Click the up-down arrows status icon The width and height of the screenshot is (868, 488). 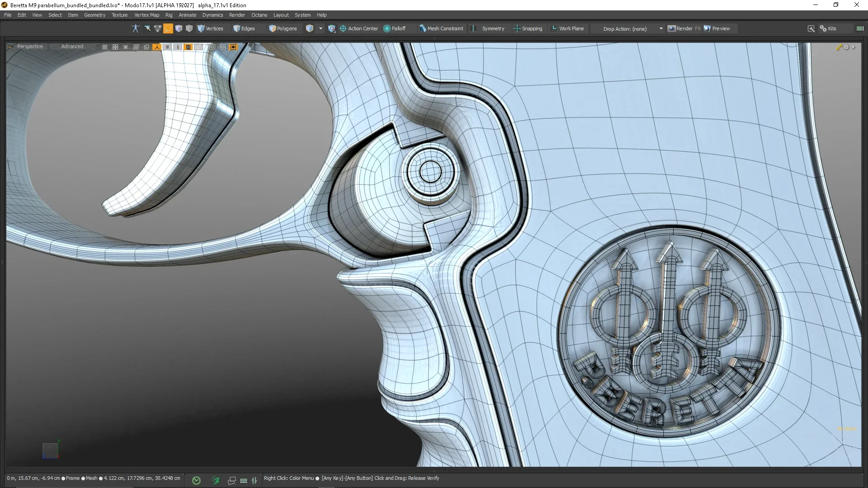[254, 481]
